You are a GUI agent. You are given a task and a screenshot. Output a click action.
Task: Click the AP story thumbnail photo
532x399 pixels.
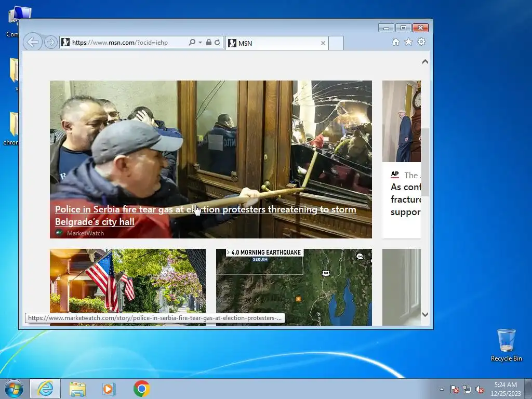pos(402,121)
